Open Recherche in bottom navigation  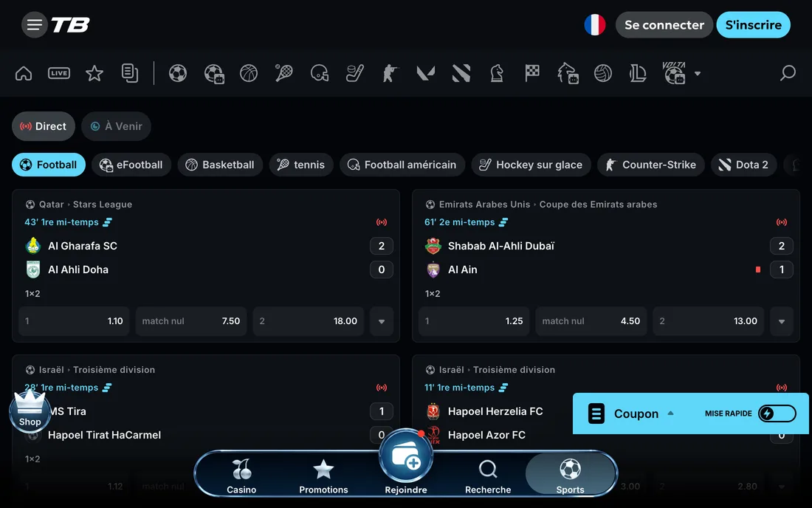point(488,476)
